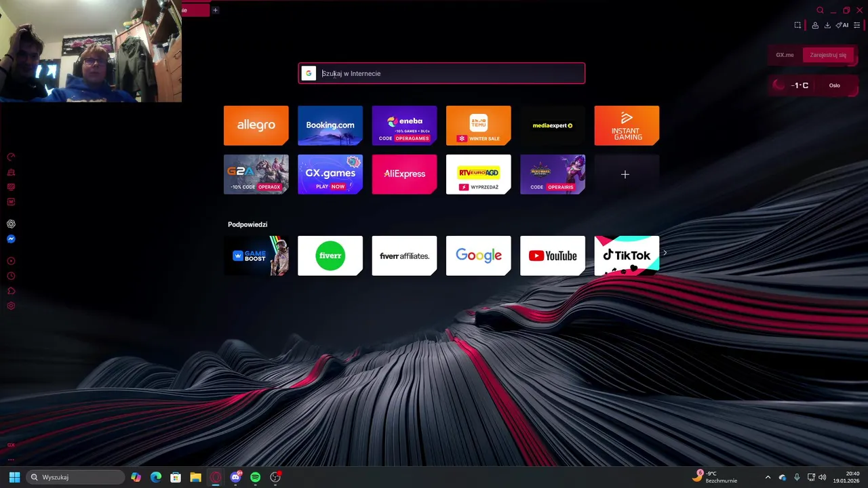Image resolution: width=868 pixels, height=488 pixels.
Task: Open the Temu Winter Sale tile
Action: (x=478, y=125)
